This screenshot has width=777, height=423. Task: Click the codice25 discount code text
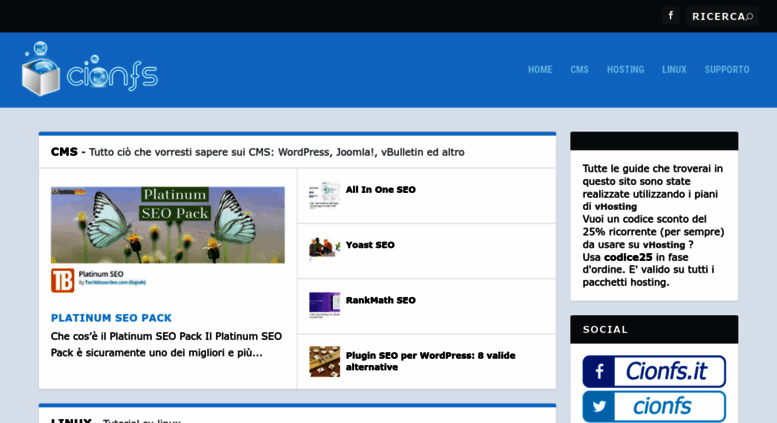point(628,258)
